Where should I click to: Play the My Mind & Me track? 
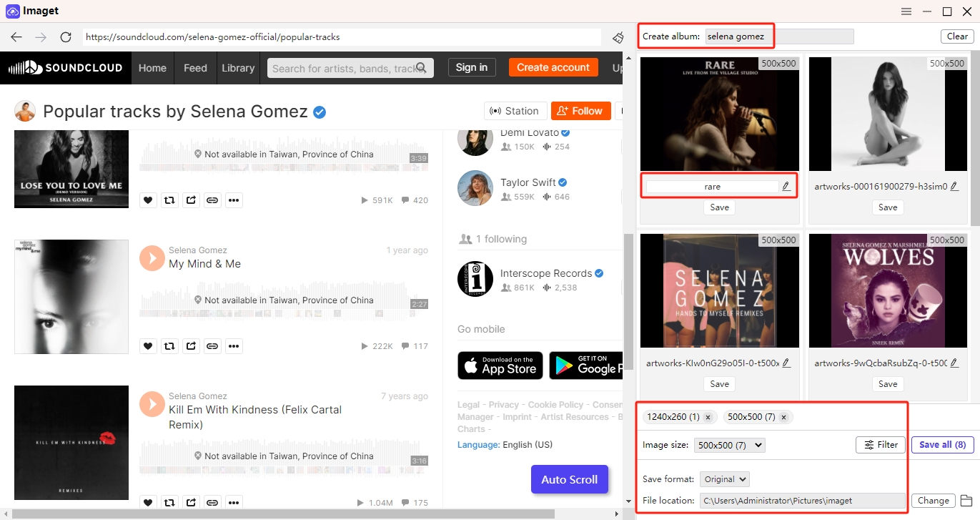coord(152,257)
